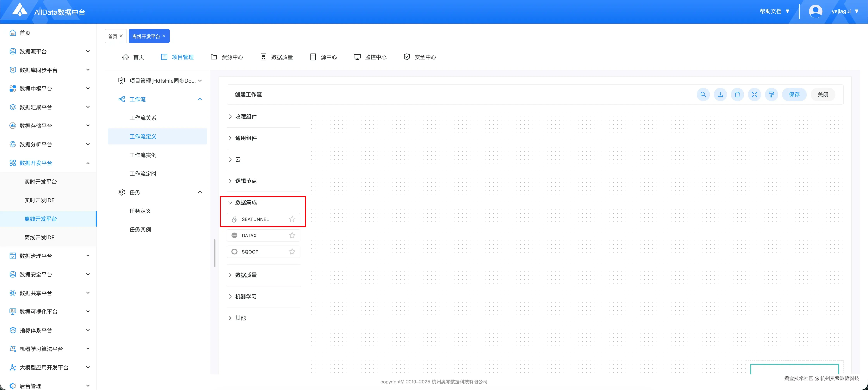The image size is (868, 390).
Task: Close the 离线开发平台 tab
Action: tap(164, 36)
